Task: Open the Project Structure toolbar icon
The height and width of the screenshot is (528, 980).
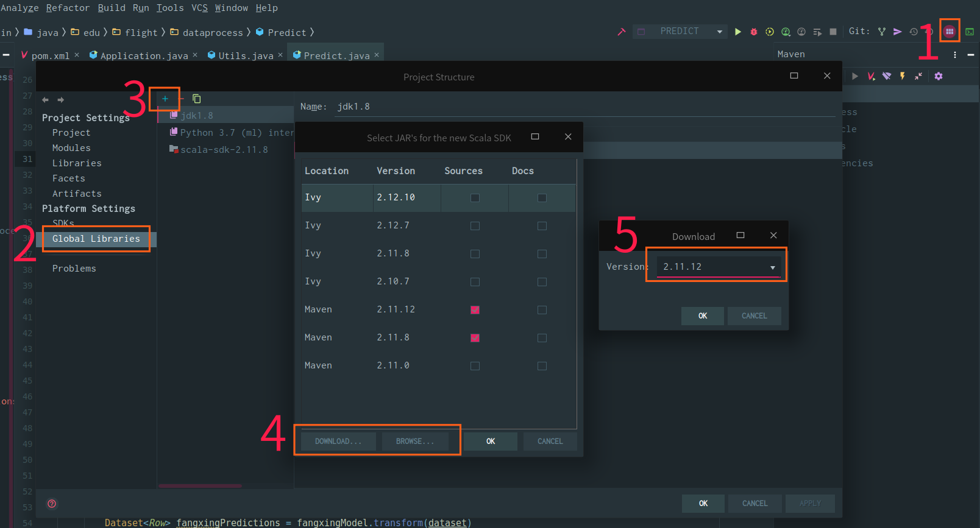Action: point(950,31)
